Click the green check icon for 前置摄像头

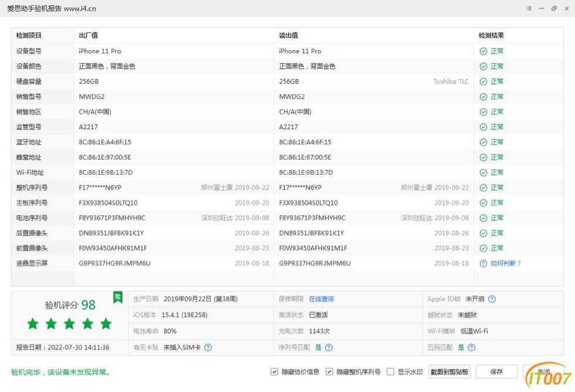coord(483,248)
